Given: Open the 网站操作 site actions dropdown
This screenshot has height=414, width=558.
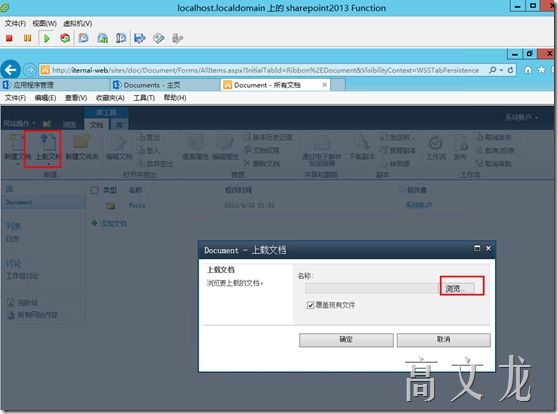Looking at the screenshot, I should tap(20, 124).
